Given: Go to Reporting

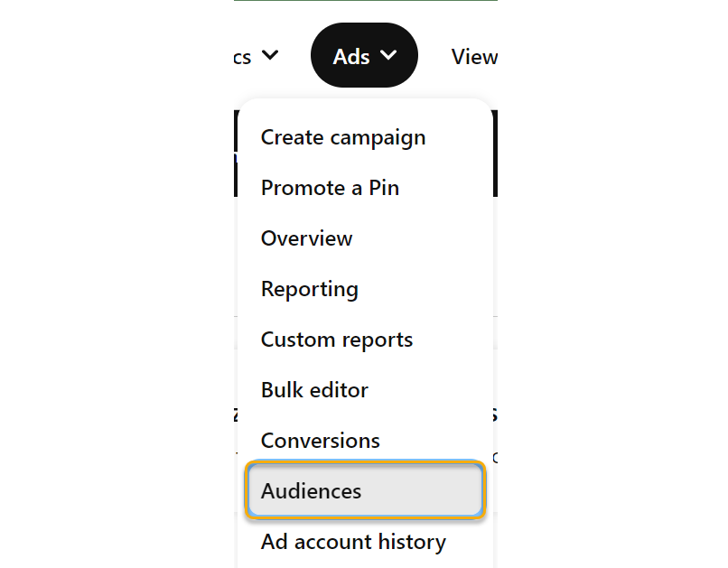Looking at the screenshot, I should click(x=309, y=289).
